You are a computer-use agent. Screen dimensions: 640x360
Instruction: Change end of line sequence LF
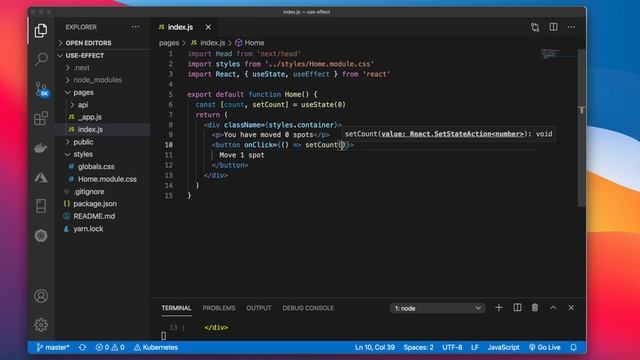[x=475, y=347]
